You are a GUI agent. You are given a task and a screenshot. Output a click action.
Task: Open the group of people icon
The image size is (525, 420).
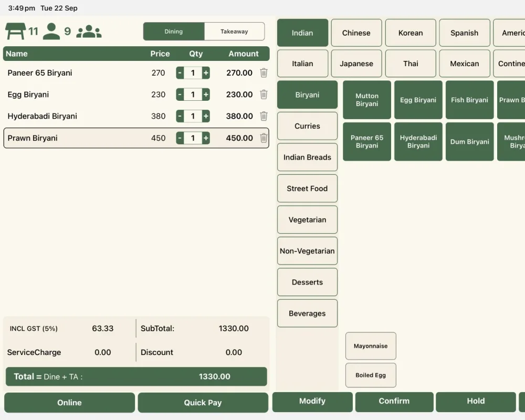click(89, 31)
